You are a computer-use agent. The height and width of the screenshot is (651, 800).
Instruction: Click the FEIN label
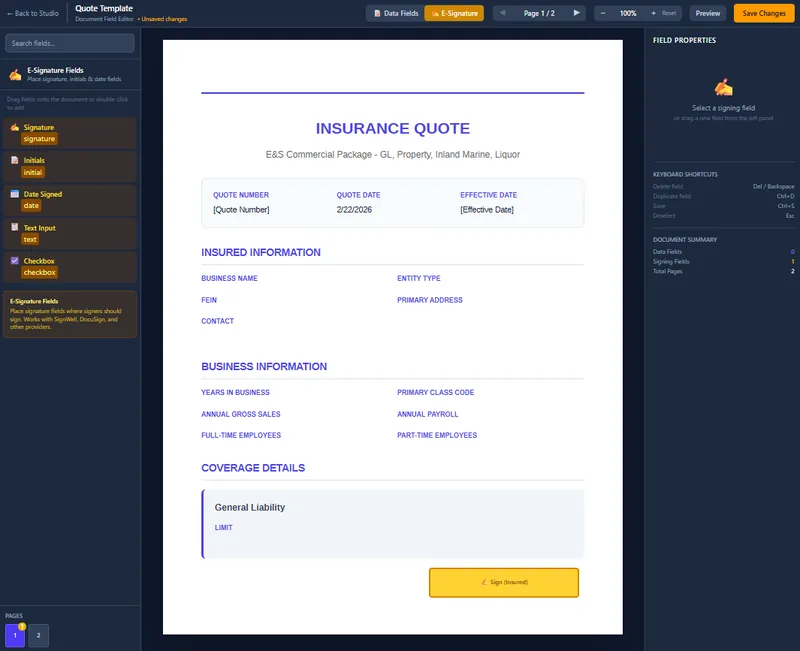[x=209, y=300]
